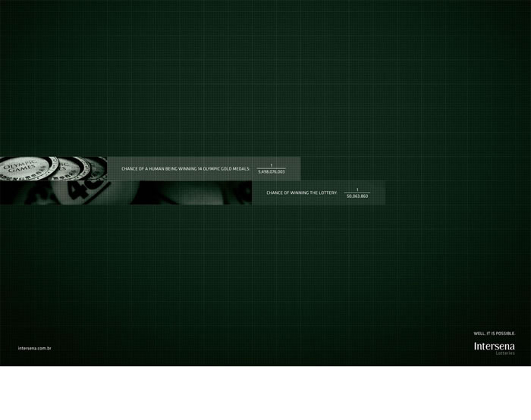
Task: Click the 'Olympic Games' engraving on the medal
Action: 19,168
